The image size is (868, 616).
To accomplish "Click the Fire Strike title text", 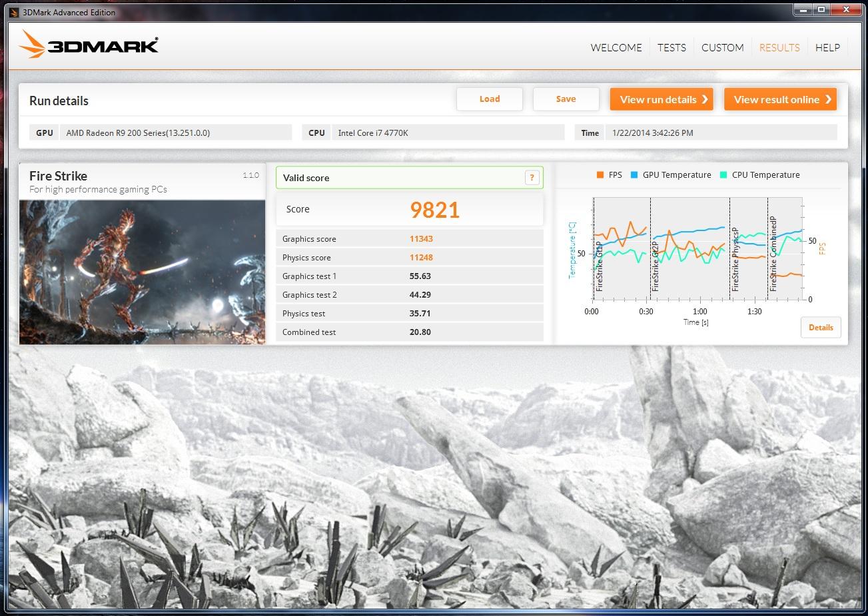I will point(58,176).
